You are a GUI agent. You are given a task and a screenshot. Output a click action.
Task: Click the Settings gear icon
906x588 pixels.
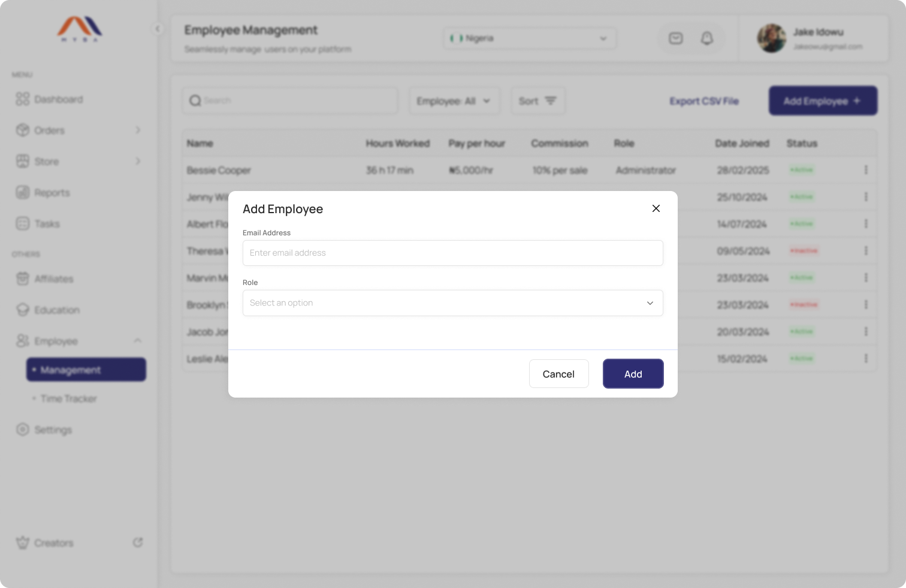pyautogui.click(x=22, y=429)
